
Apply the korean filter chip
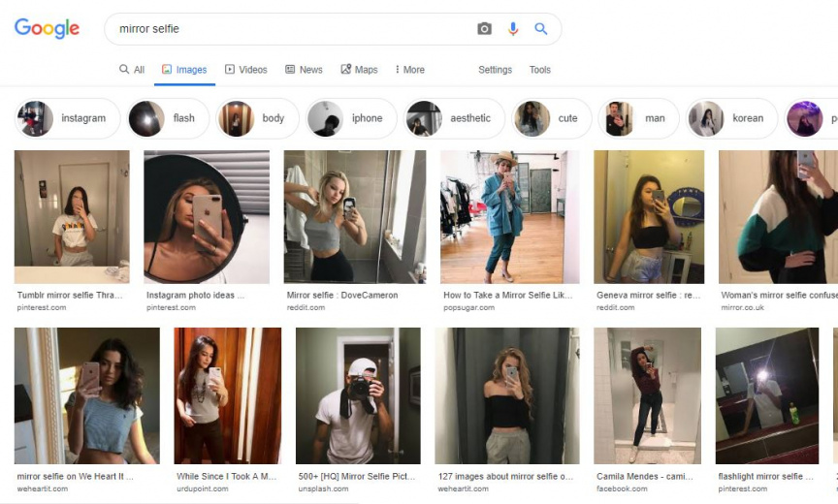coord(732,118)
